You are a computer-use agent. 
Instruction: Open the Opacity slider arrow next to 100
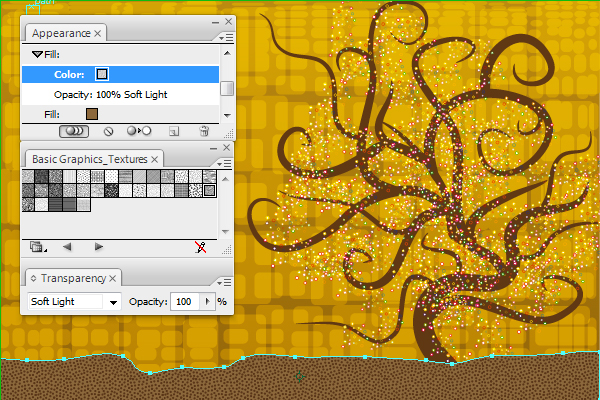pyautogui.click(x=208, y=302)
